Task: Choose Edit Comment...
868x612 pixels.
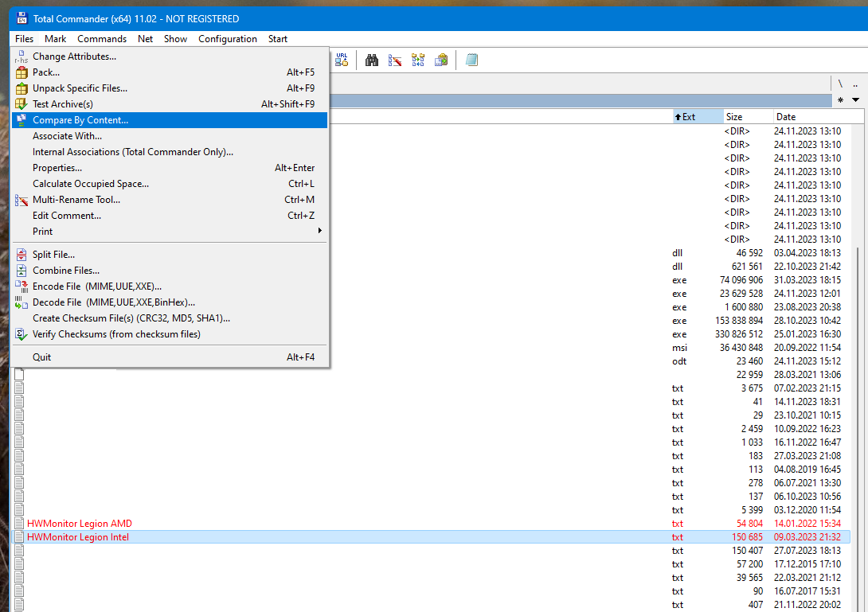Action: pos(170,215)
